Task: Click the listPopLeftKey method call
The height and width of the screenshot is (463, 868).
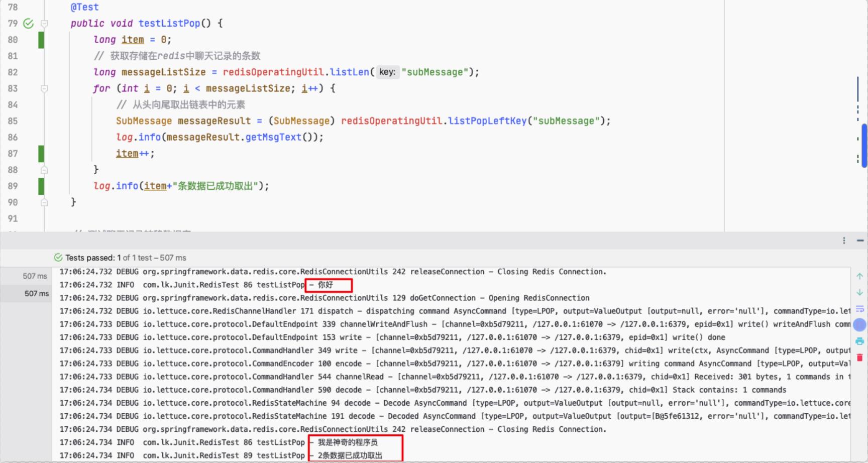Action: click(x=487, y=121)
